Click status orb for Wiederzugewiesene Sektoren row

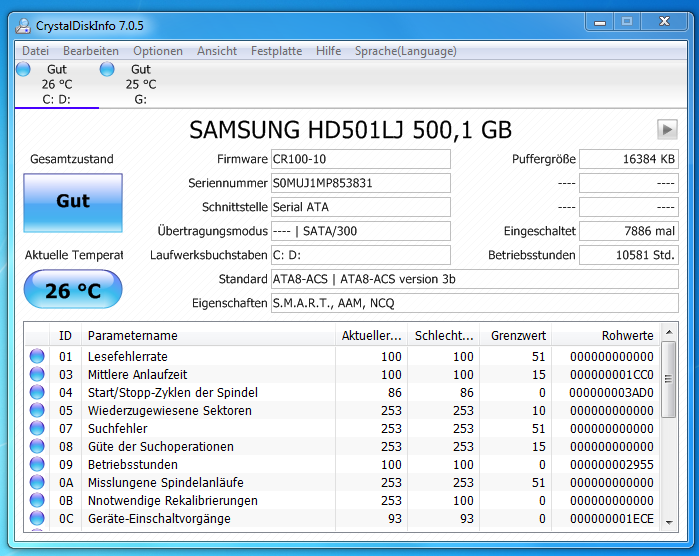pyautogui.click(x=37, y=410)
